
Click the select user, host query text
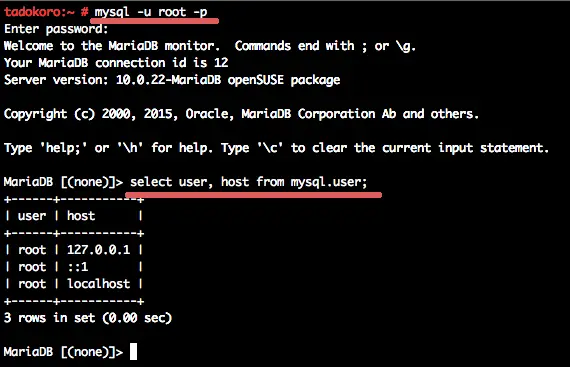(x=249, y=182)
